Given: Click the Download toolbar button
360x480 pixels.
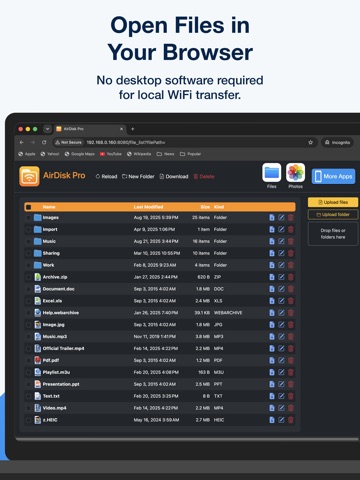Looking at the screenshot, I should click(x=174, y=176).
